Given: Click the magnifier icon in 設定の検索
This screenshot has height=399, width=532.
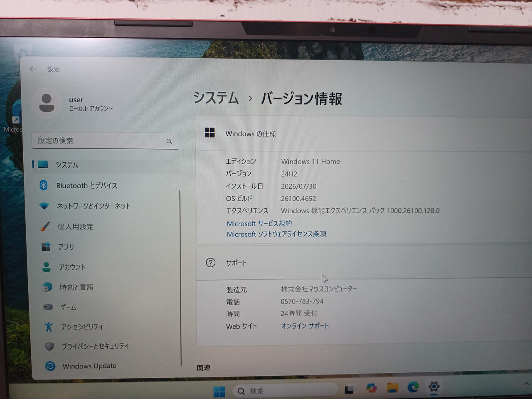Looking at the screenshot, I should [x=169, y=141].
